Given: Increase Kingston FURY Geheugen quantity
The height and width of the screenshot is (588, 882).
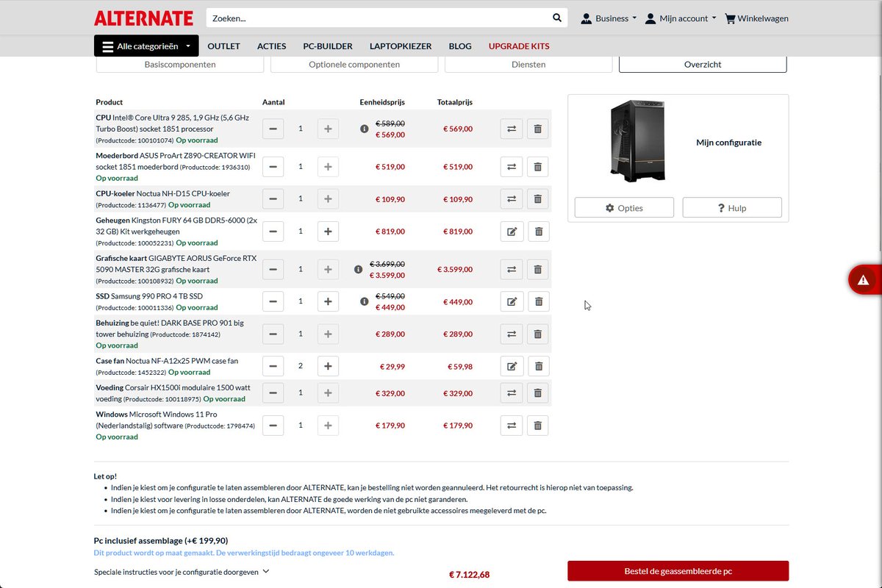Looking at the screenshot, I should pyautogui.click(x=328, y=232).
